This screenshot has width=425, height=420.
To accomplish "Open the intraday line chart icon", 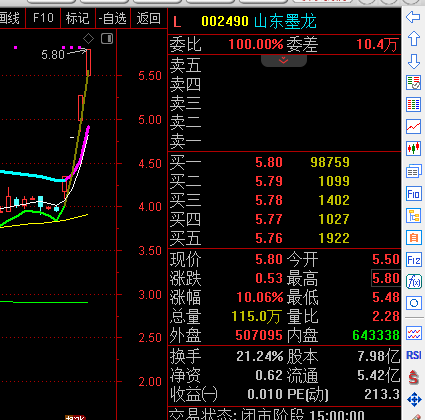I will [413, 127].
